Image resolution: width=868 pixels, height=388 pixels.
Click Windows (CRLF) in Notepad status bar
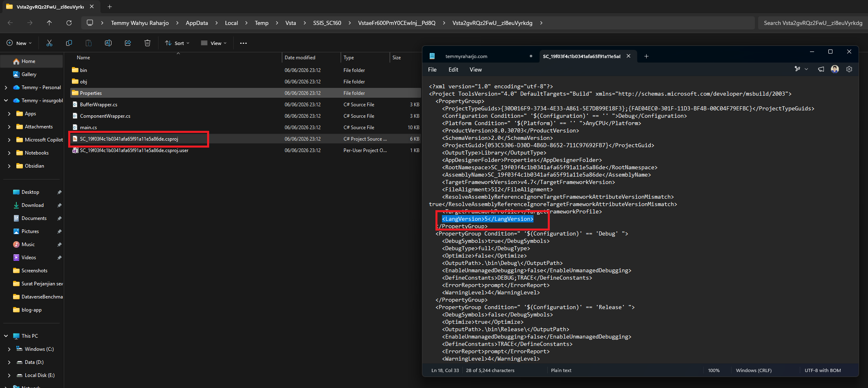coord(754,370)
